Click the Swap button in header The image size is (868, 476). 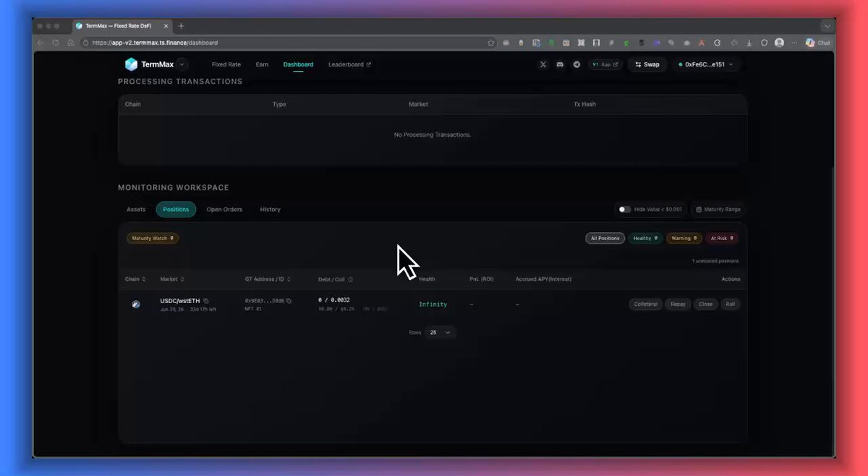point(647,64)
